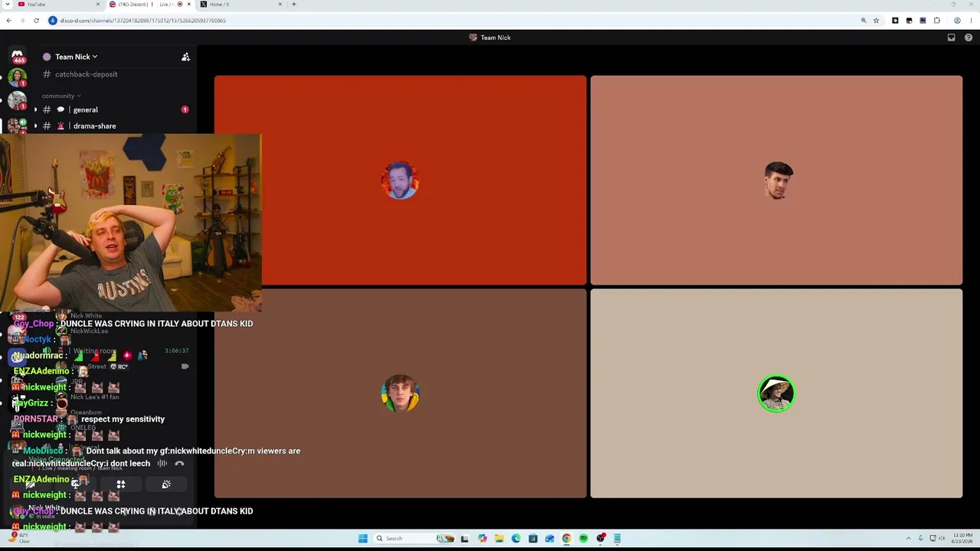Select the brown participant tile
Viewport: 980px width, 551px height.
[x=400, y=393]
